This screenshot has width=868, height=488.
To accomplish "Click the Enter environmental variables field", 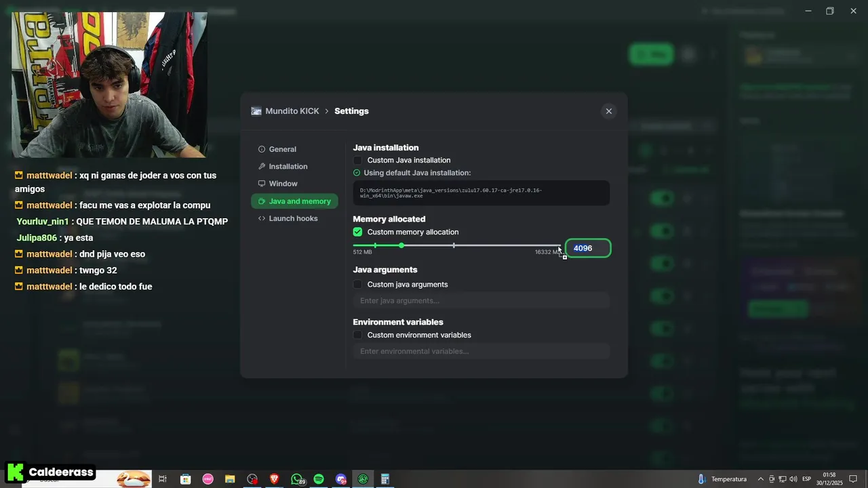I will pos(481,351).
